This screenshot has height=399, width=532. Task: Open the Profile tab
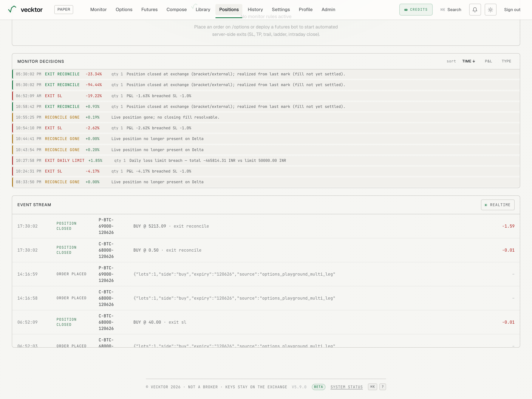tap(306, 10)
